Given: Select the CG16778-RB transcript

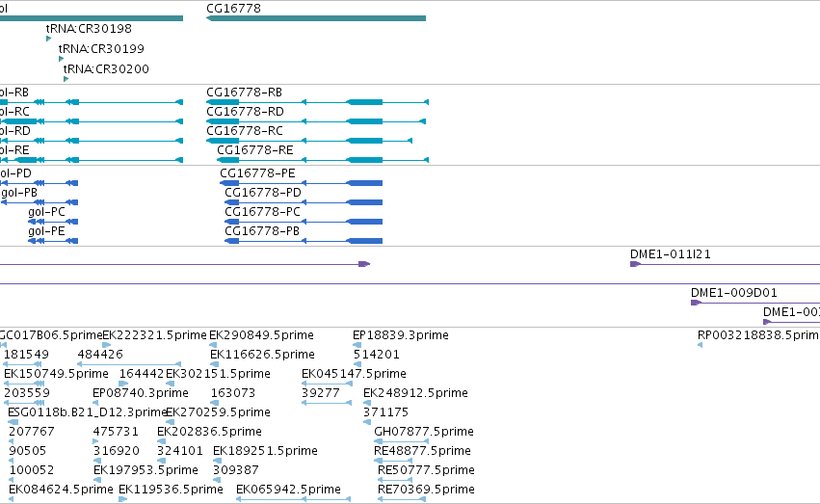Looking at the screenshot, I should pos(317,102).
